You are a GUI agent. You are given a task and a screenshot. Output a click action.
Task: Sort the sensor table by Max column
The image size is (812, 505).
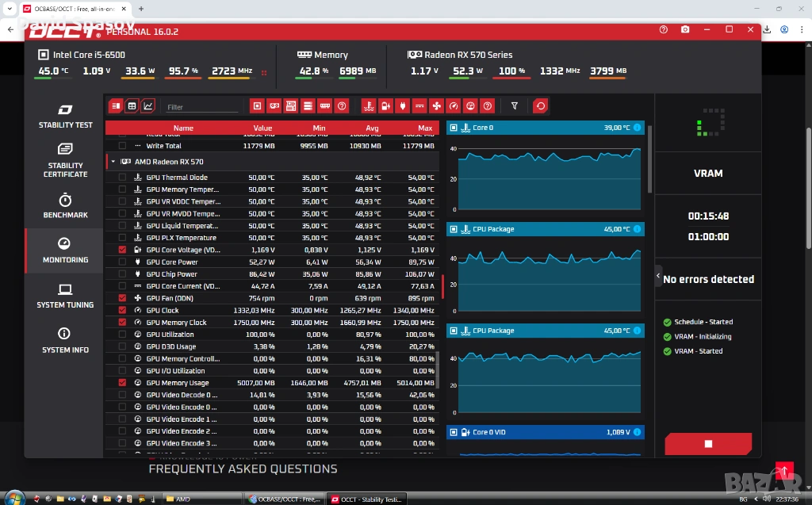click(x=425, y=128)
